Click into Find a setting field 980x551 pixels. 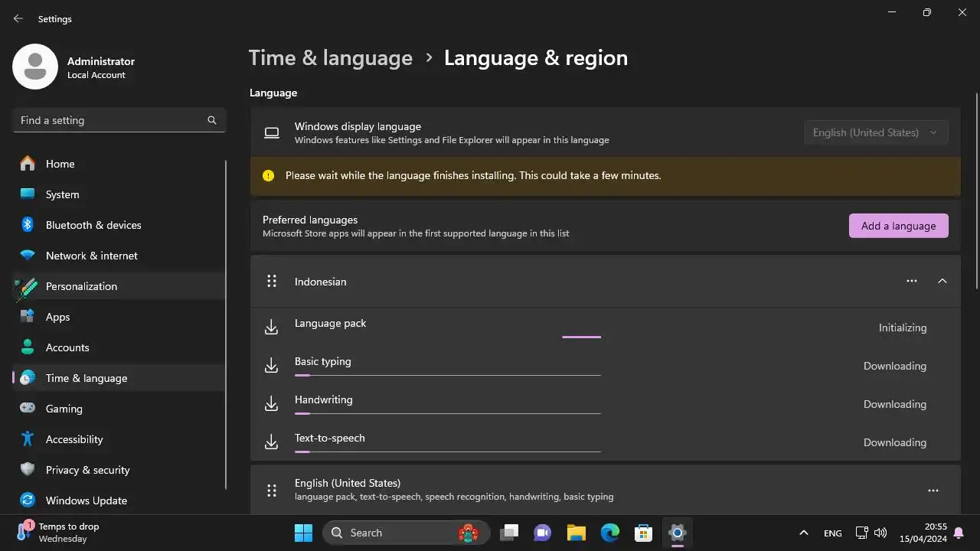pyautogui.click(x=119, y=120)
